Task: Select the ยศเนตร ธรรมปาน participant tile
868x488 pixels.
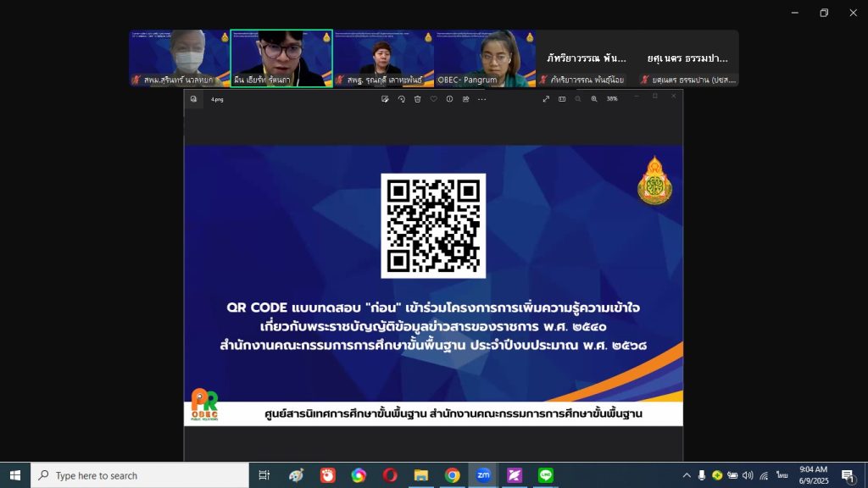Action: coord(688,58)
